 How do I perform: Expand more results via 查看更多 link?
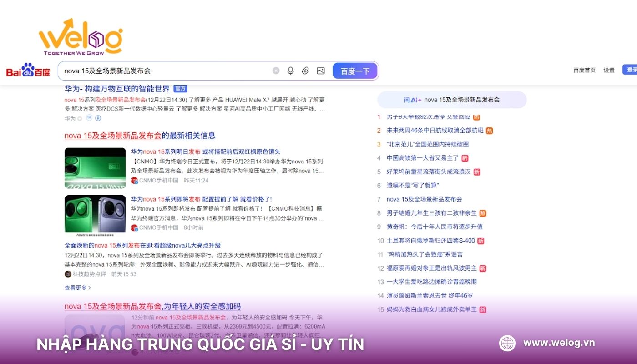click(76, 288)
